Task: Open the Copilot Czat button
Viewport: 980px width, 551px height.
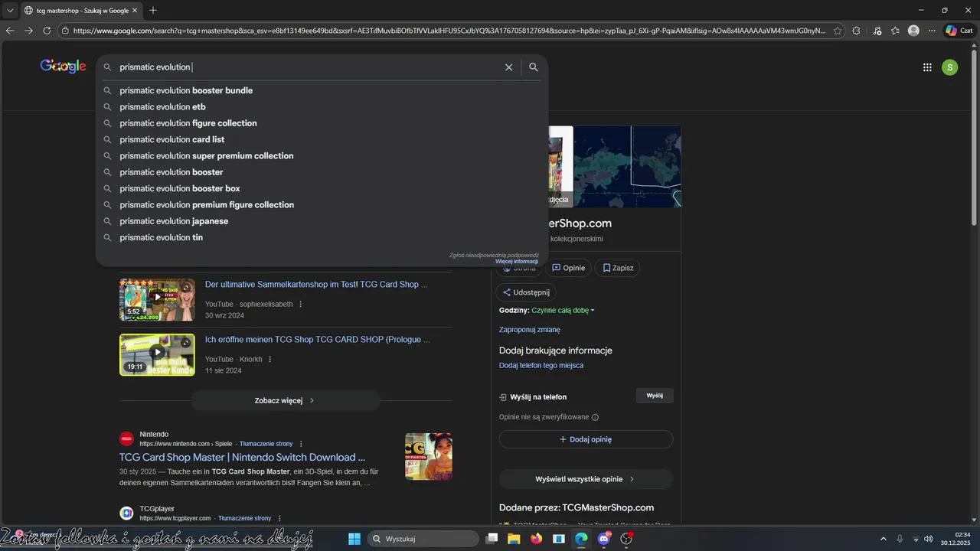Action: point(961,31)
